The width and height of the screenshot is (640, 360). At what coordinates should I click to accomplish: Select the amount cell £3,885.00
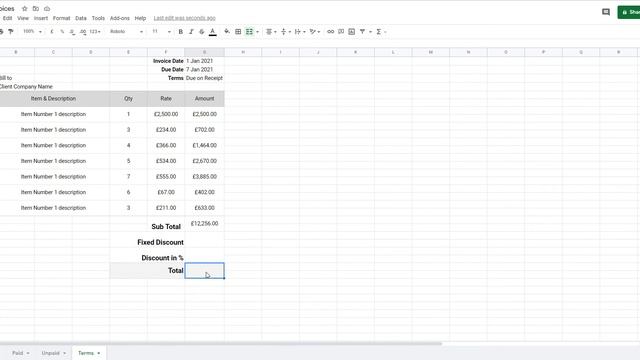click(x=204, y=177)
